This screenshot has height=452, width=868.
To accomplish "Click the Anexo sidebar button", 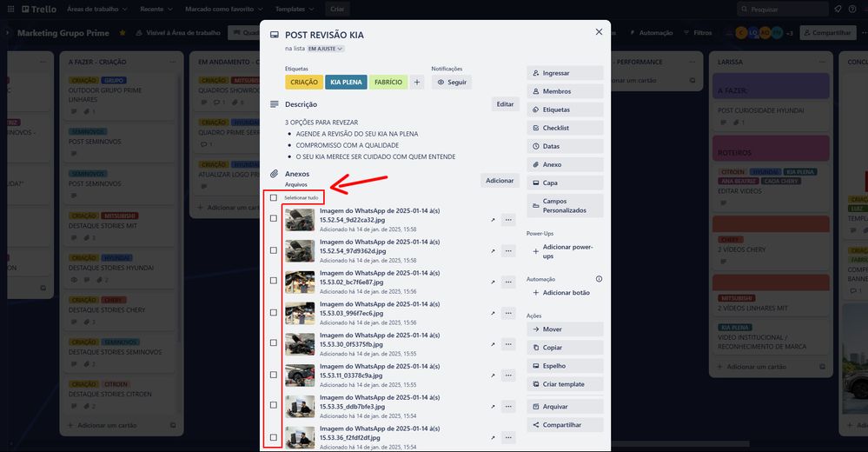I will pos(565,164).
